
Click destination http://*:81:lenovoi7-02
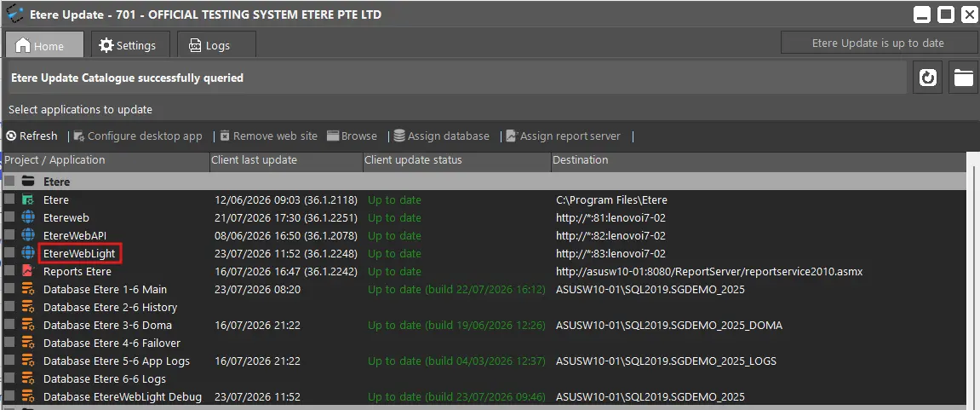coord(610,218)
